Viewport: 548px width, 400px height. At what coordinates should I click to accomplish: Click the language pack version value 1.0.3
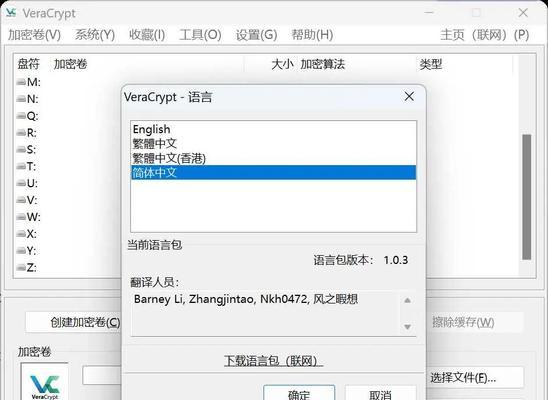396,260
